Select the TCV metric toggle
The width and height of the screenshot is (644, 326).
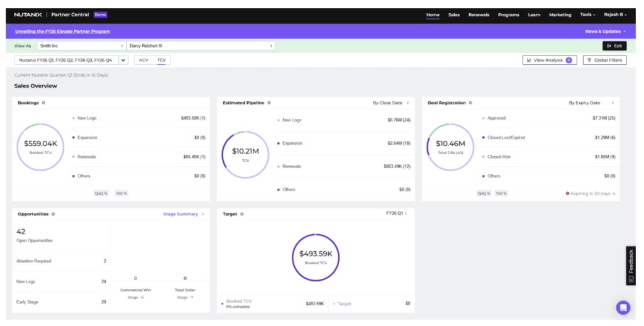coord(162,60)
